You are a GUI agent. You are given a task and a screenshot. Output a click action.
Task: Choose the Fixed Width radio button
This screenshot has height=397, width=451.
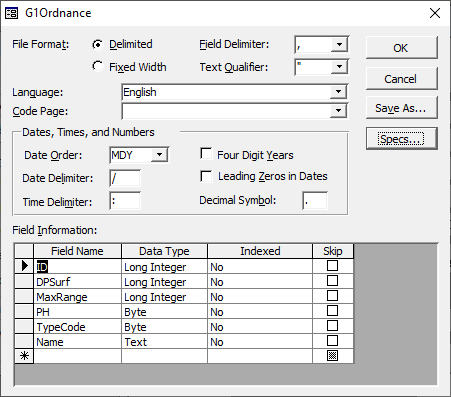coord(97,66)
